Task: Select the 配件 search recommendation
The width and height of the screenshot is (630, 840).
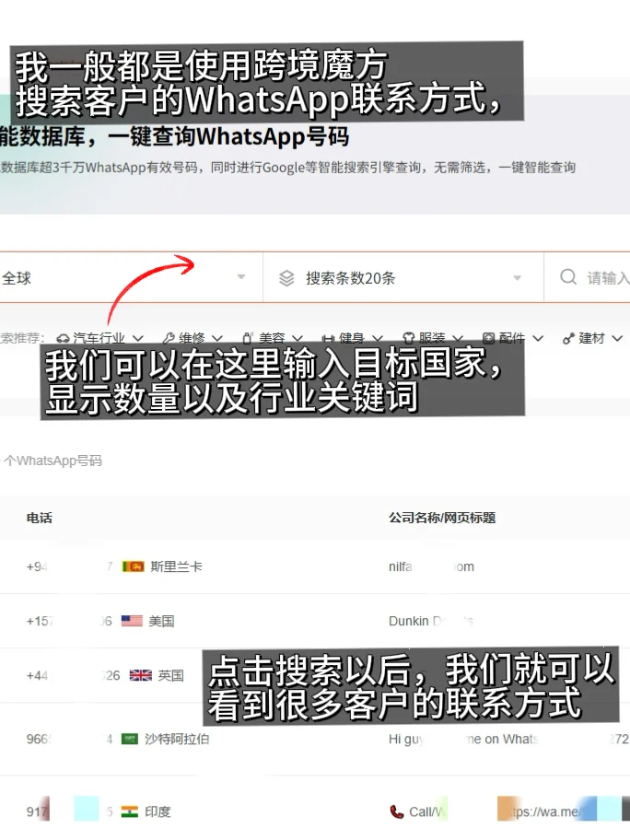Action: click(511, 339)
